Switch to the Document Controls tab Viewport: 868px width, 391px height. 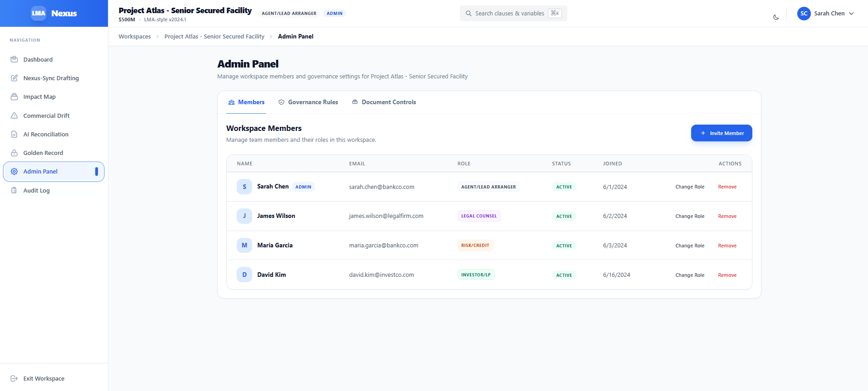384,102
